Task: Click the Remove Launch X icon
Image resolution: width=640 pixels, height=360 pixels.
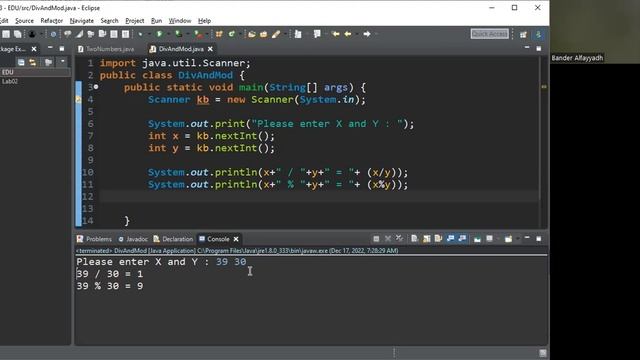Action: click(x=388, y=239)
